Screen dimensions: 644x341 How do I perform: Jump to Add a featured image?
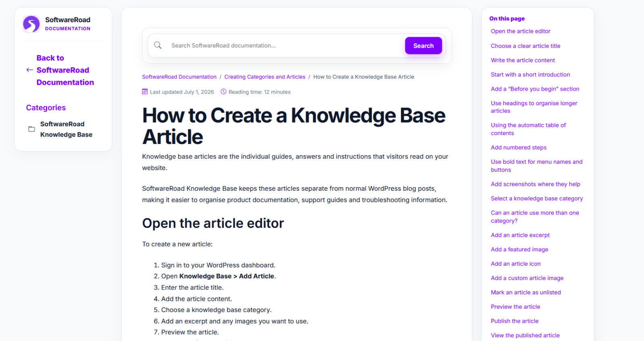click(x=519, y=250)
